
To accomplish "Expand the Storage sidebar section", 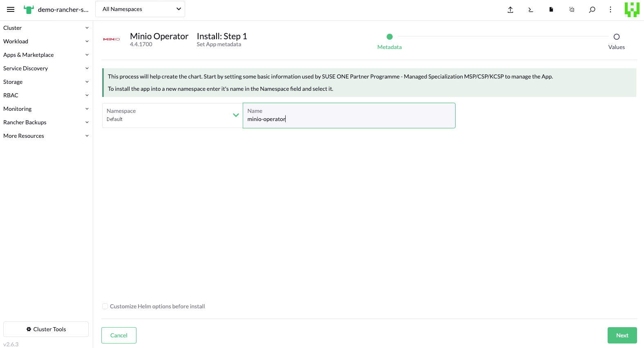I will [46, 82].
